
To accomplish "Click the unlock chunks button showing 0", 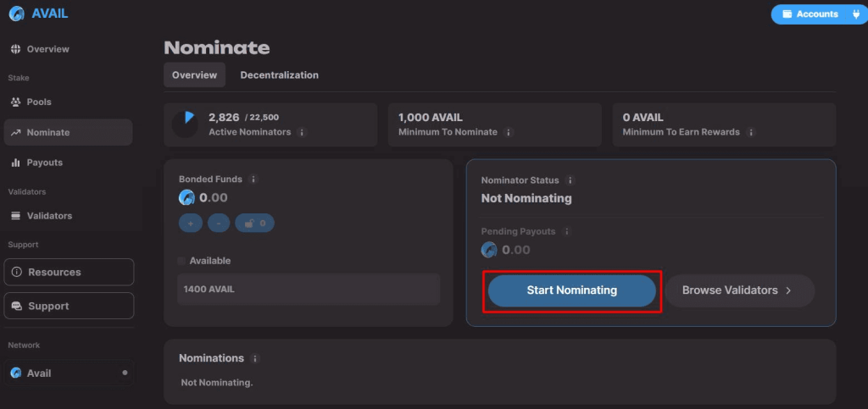I will pyautogui.click(x=254, y=224).
